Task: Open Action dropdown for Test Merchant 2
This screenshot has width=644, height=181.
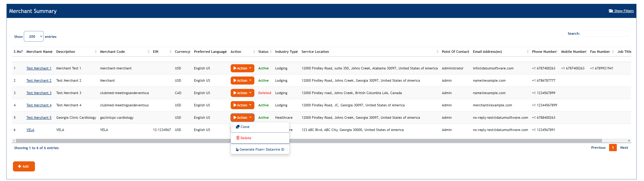Action: click(242, 81)
